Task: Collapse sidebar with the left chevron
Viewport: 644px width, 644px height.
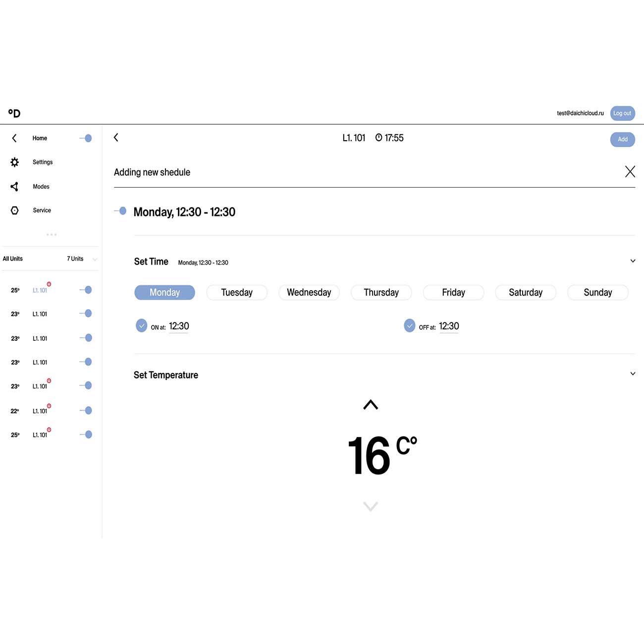Action: (14, 138)
